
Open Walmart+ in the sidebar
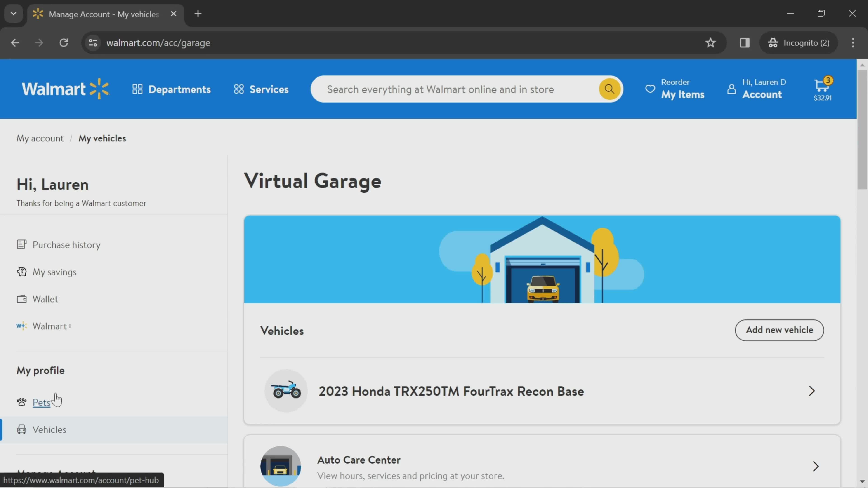pos(52,326)
